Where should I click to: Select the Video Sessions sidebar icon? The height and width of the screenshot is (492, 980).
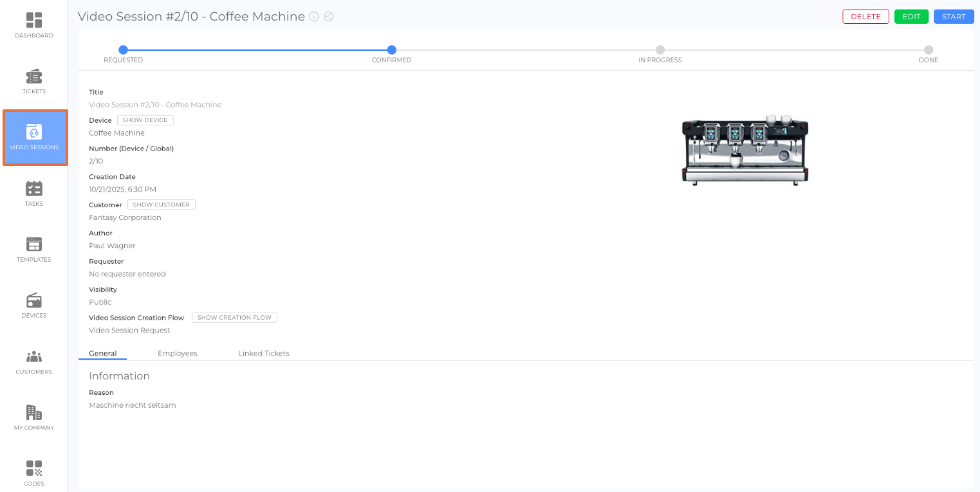[34, 132]
